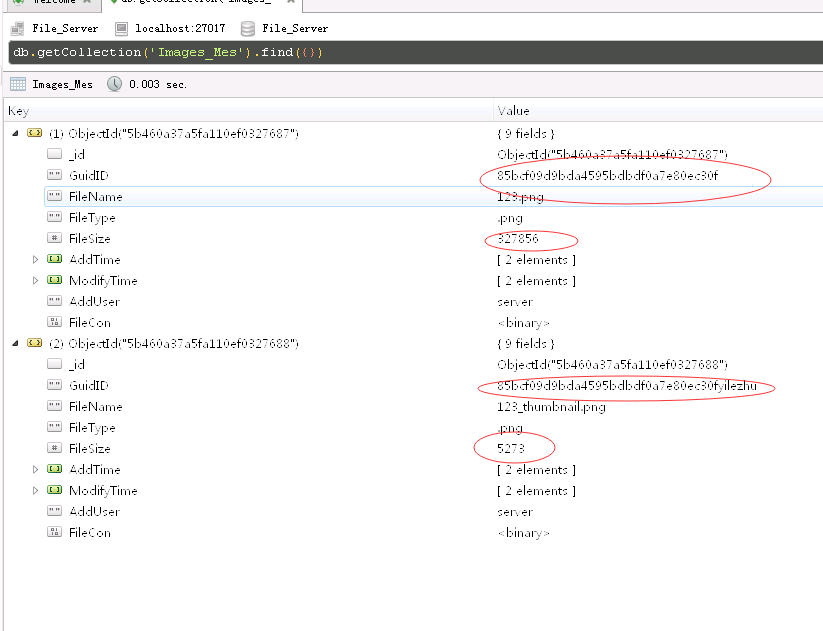The width and height of the screenshot is (823, 631).
Task: Click the clock icon beside the execution time
Action: [x=112, y=84]
